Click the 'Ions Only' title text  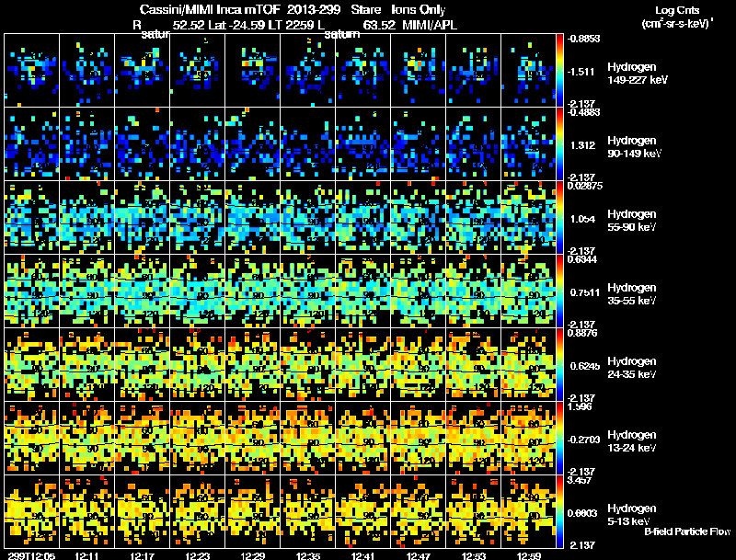419,9
